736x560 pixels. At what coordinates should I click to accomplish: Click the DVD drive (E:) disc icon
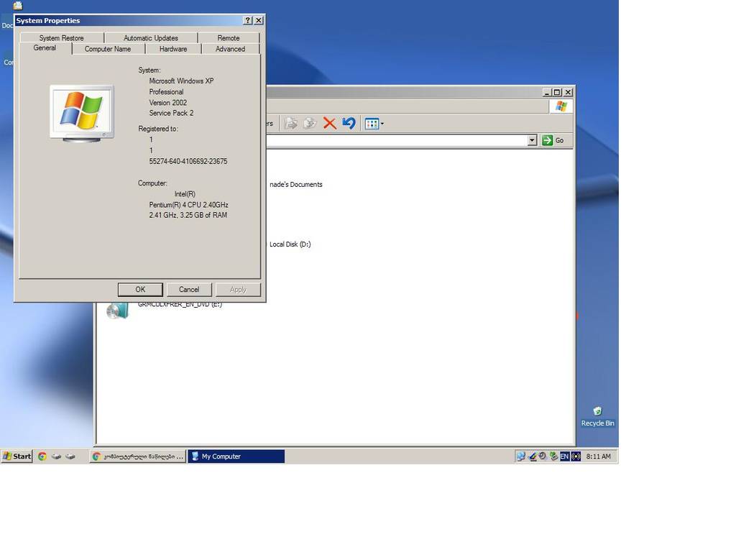pos(117,311)
